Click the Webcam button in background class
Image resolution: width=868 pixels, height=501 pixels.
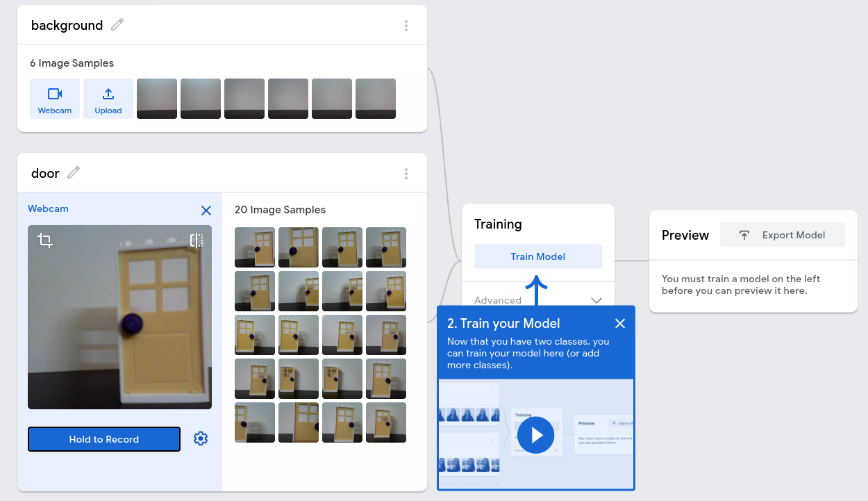click(55, 99)
